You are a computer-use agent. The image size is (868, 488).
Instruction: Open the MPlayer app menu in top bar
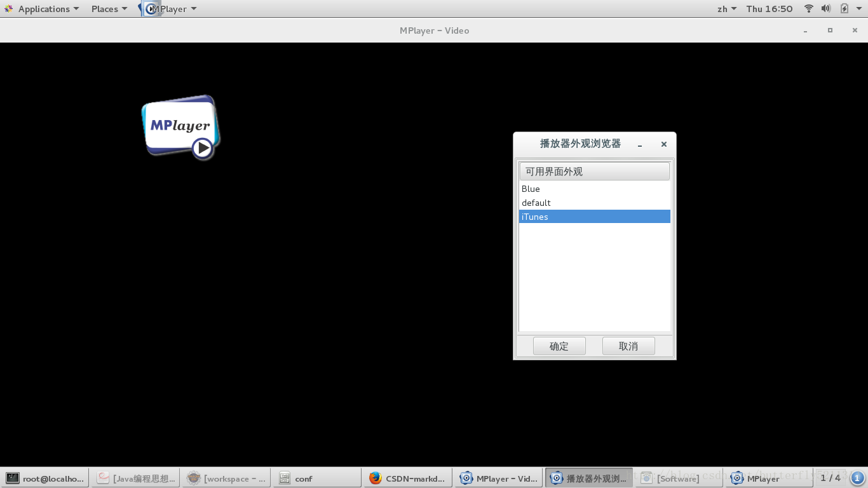point(169,9)
